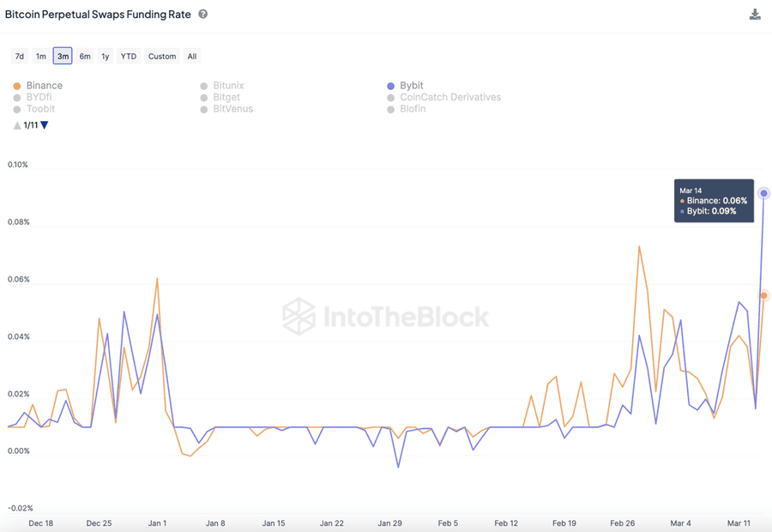This screenshot has height=532, width=772.
Task: Click the Bybit data point on Mar 14
Action: (x=763, y=193)
